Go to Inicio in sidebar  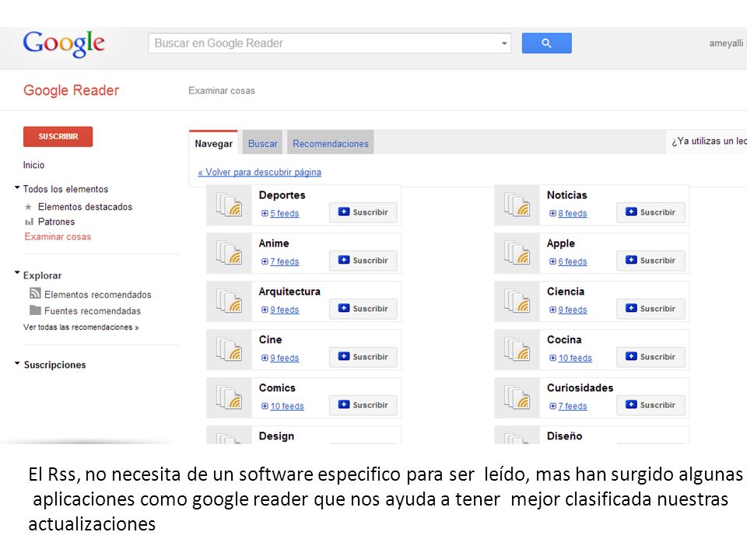(x=33, y=165)
